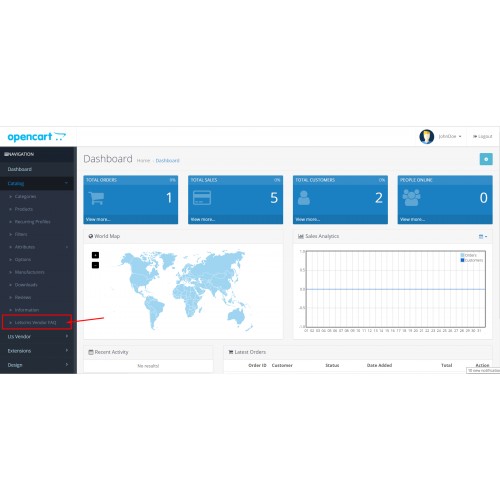Zoom in on the World Map

(x=95, y=255)
